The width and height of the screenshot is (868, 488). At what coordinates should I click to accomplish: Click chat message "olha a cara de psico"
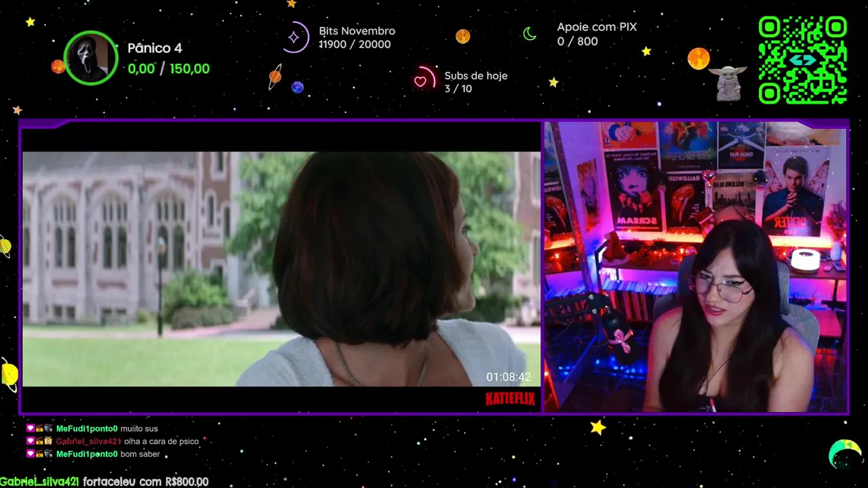[161, 441]
